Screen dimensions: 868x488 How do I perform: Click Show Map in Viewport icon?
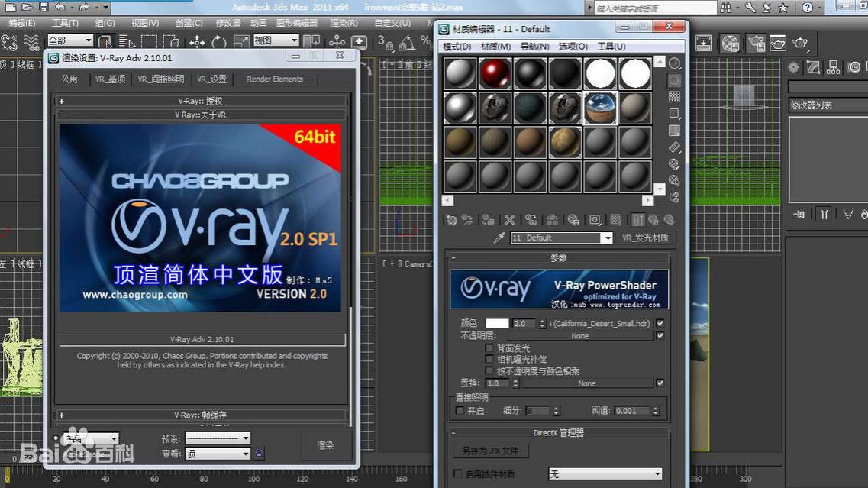[615, 221]
